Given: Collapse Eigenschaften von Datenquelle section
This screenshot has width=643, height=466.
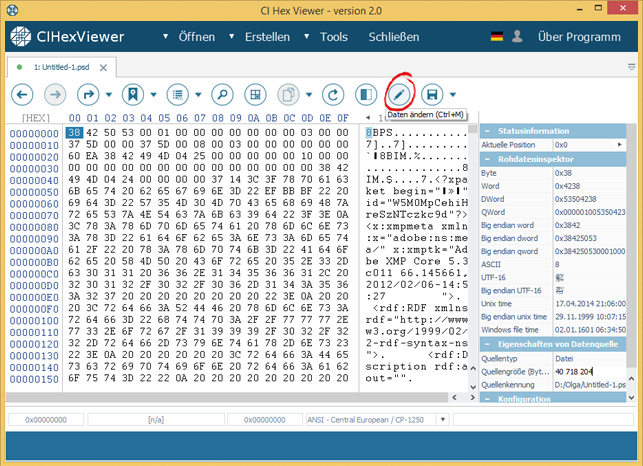Looking at the screenshot, I should tap(488, 342).
